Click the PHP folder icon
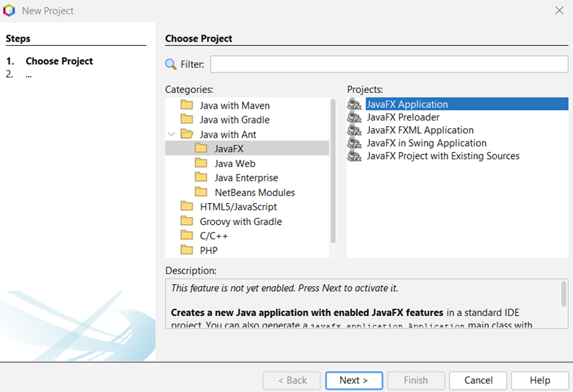573x392 pixels. pyautogui.click(x=187, y=250)
